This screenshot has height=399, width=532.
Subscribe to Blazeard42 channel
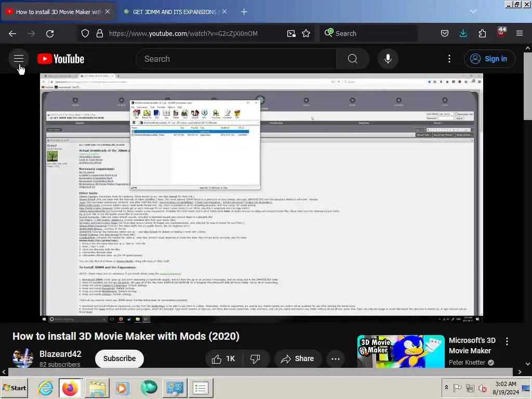point(119,358)
